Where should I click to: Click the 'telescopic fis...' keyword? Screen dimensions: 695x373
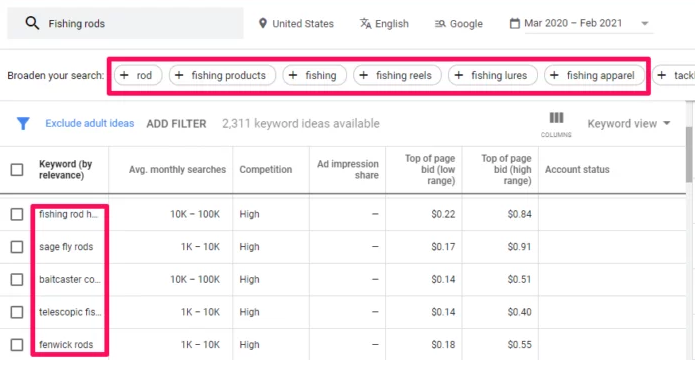(70, 312)
